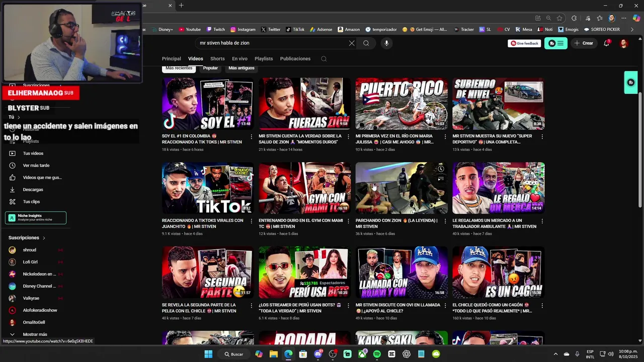
Task: Open options for super deportivo video
Action: (542, 136)
